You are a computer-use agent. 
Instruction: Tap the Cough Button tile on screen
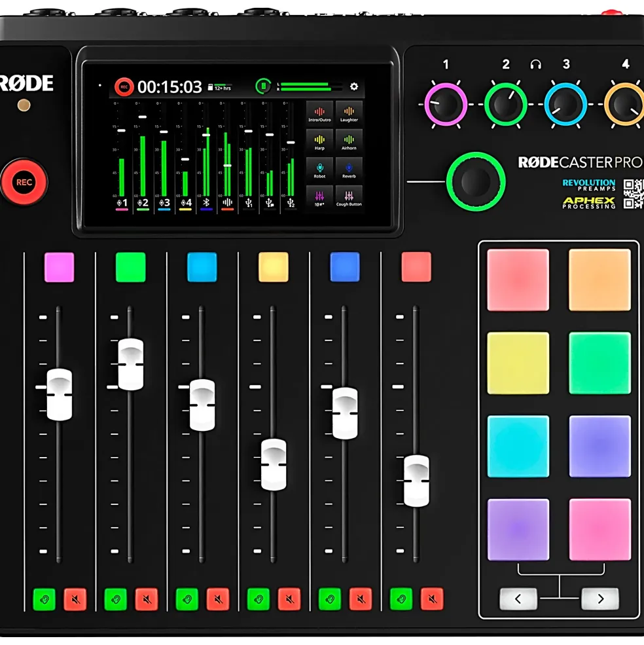click(x=349, y=197)
